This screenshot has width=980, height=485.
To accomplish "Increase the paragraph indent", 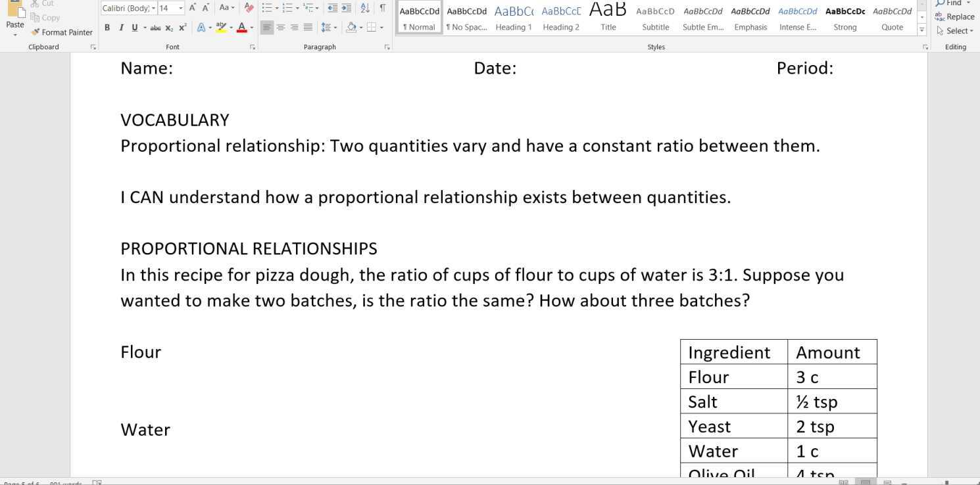I will (345, 8).
